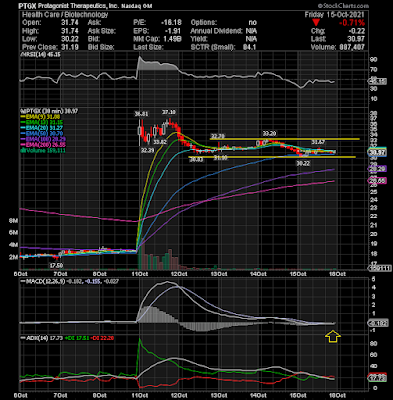Image resolution: width=393 pixels, height=400 pixels.
Task: Click the Open value 31.74
Action: point(71,23)
